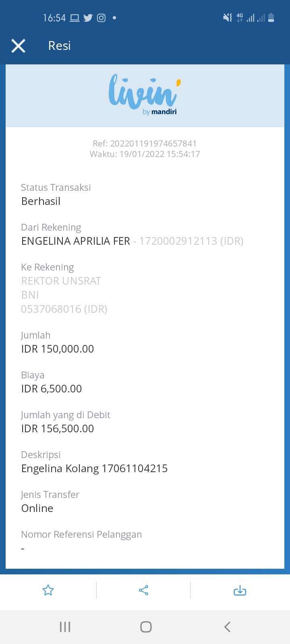The image size is (290, 644).
Task: Open the recent apps button
Action: coord(65,627)
